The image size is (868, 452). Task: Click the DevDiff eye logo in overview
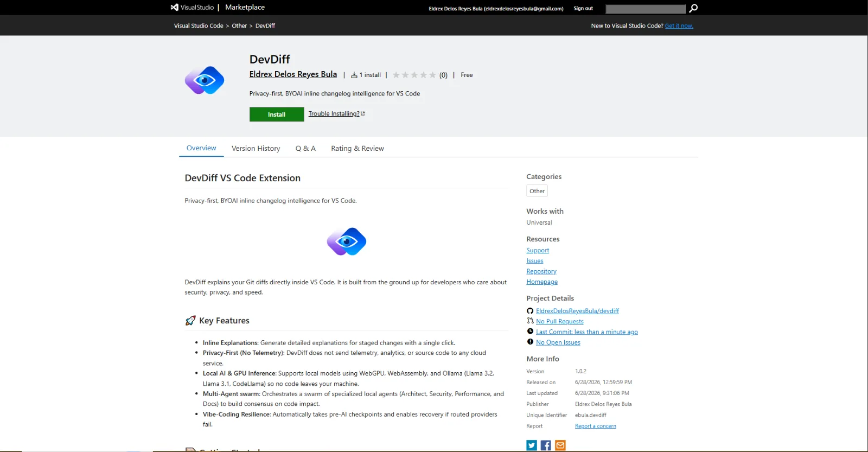point(347,241)
